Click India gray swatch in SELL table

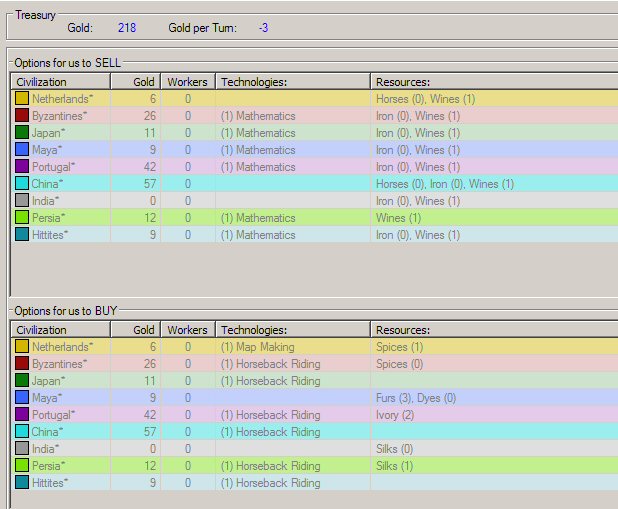(x=22, y=200)
